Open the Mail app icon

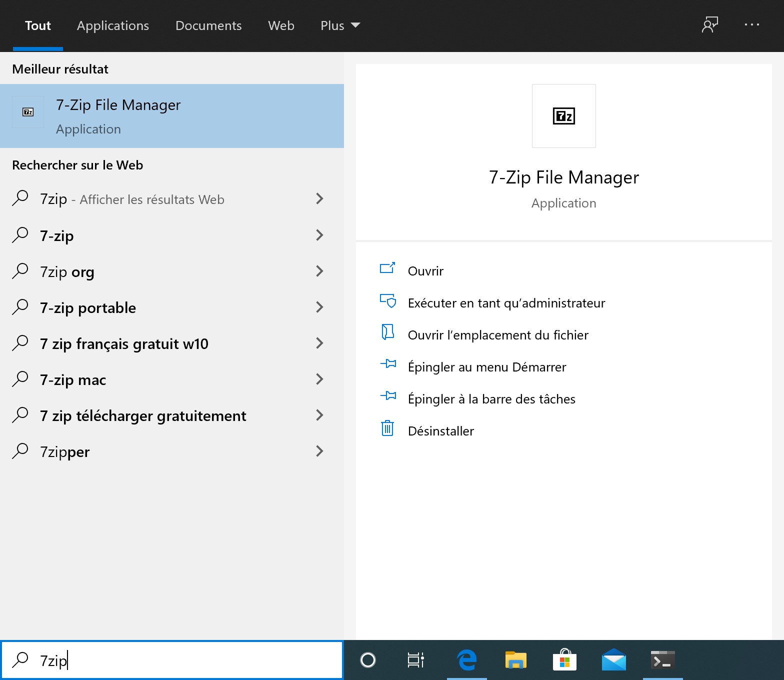coord(613,660)
